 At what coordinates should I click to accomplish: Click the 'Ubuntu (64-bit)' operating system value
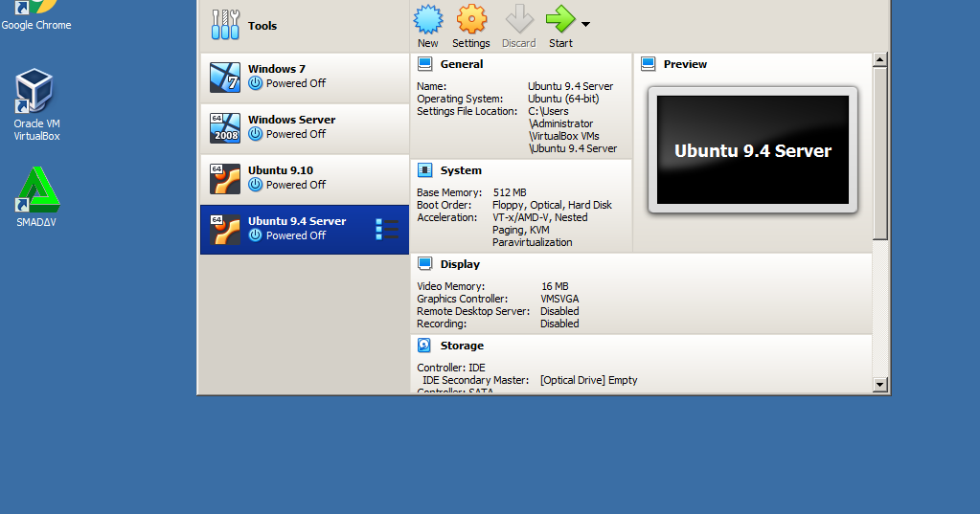pyautogui.click(x=563, y=99)
